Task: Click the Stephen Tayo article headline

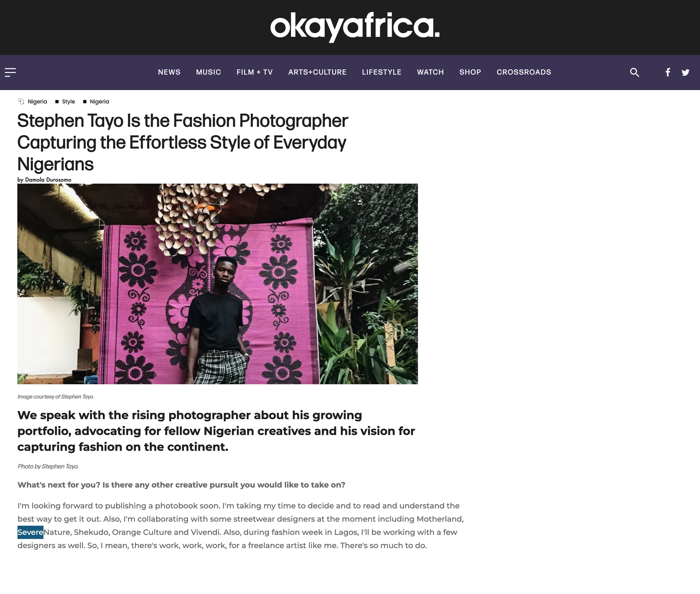Action: [x=183, y=142]
